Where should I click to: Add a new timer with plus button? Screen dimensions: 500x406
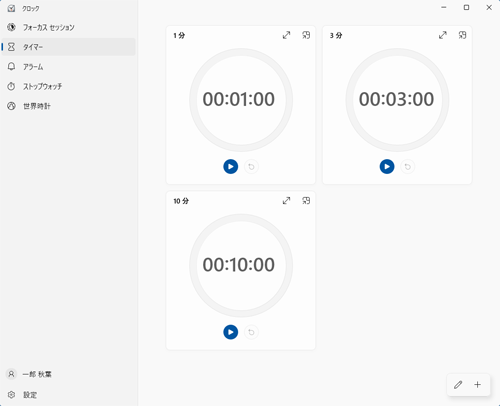pyautogui.click(x=478, y=385)
